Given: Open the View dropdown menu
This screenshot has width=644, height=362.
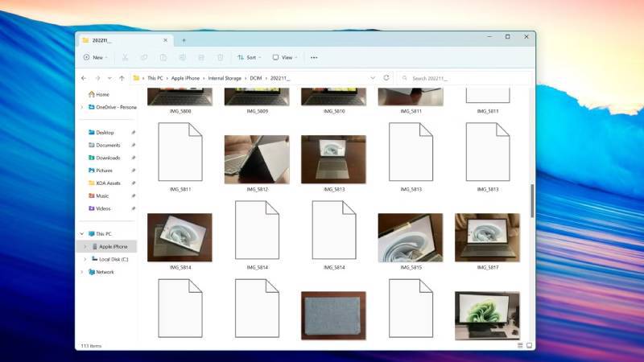Looking at the screenshot, I should coord(285,58).
